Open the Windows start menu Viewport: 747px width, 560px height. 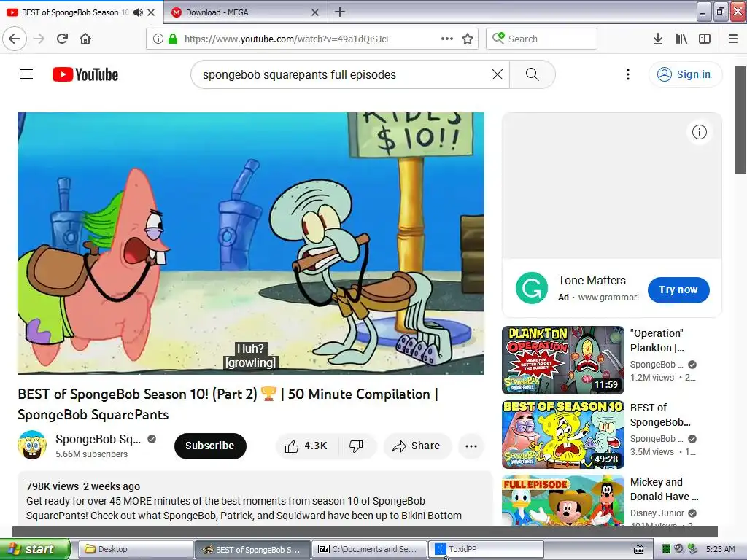click(x=35, y=549)
